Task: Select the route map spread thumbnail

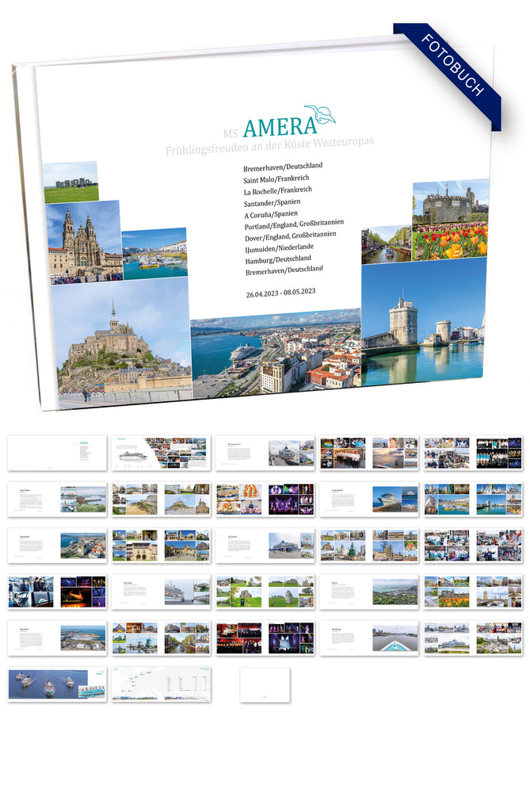Action: 162,684
